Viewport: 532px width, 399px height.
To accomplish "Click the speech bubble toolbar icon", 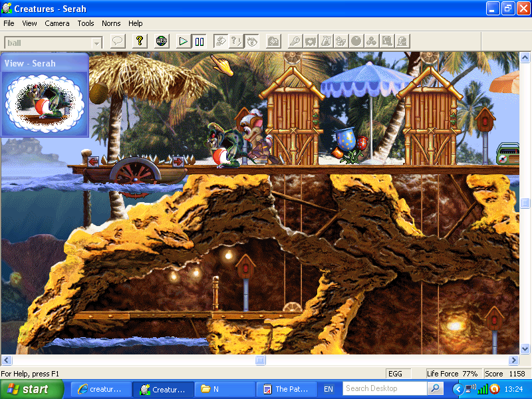I will point(118,41).
